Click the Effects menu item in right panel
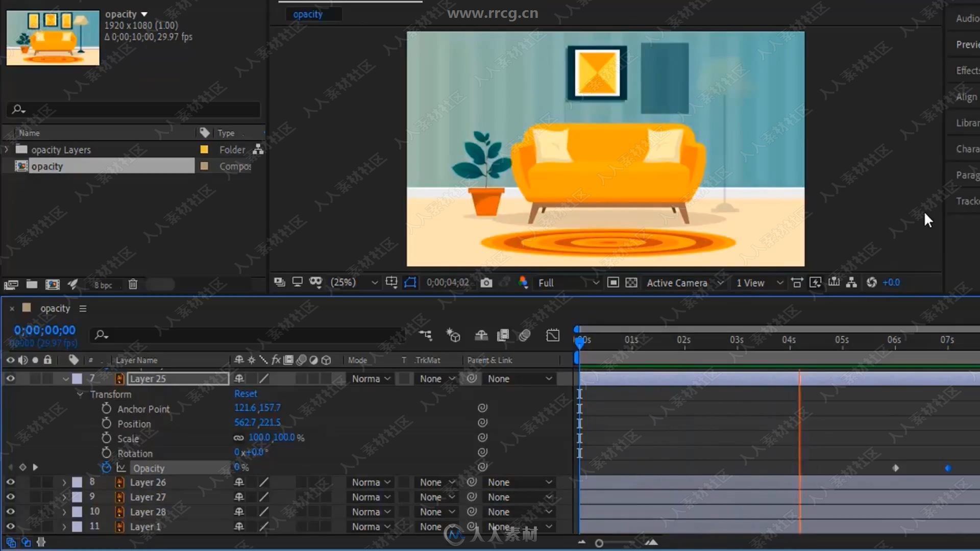This screenshot has width=980, height=551. tap(968, 70)
